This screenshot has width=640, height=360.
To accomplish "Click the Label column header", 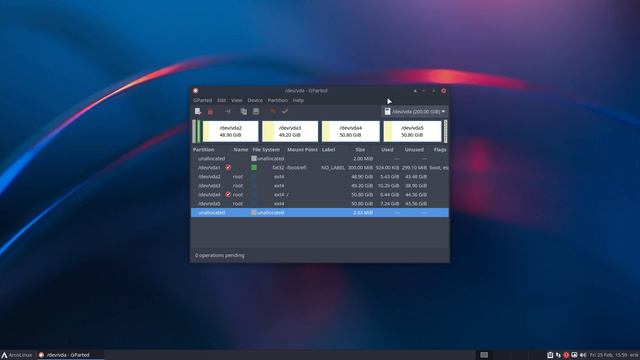I will [328, 150].
